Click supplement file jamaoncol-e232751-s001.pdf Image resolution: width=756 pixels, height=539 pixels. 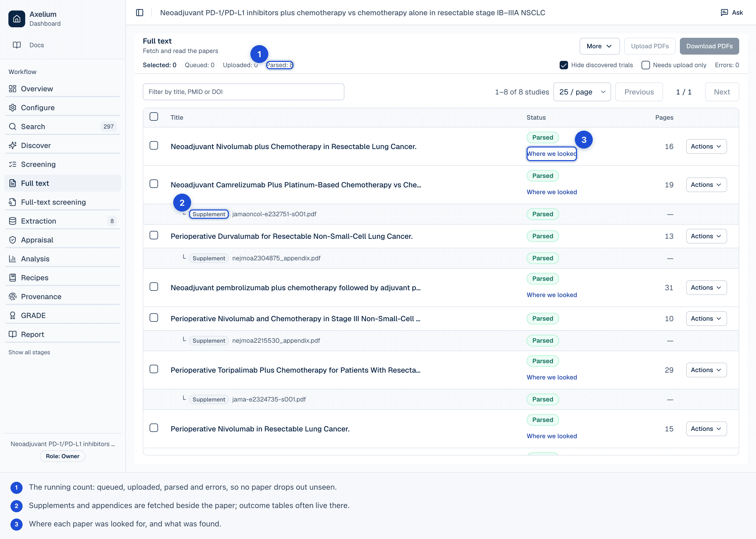[274, 214]
